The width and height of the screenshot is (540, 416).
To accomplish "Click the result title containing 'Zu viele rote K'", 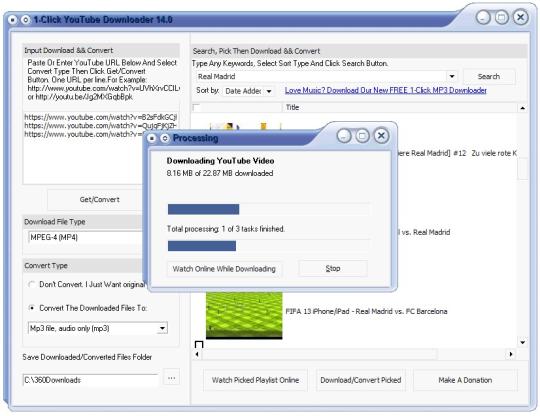I will coord(457,153).
